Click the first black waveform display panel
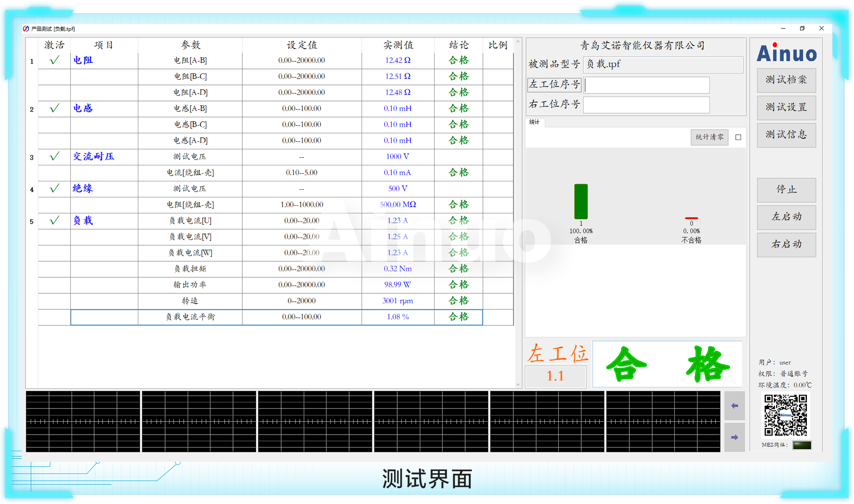The image size is (854, 504). pyautogui.click(x=83, y=421)
